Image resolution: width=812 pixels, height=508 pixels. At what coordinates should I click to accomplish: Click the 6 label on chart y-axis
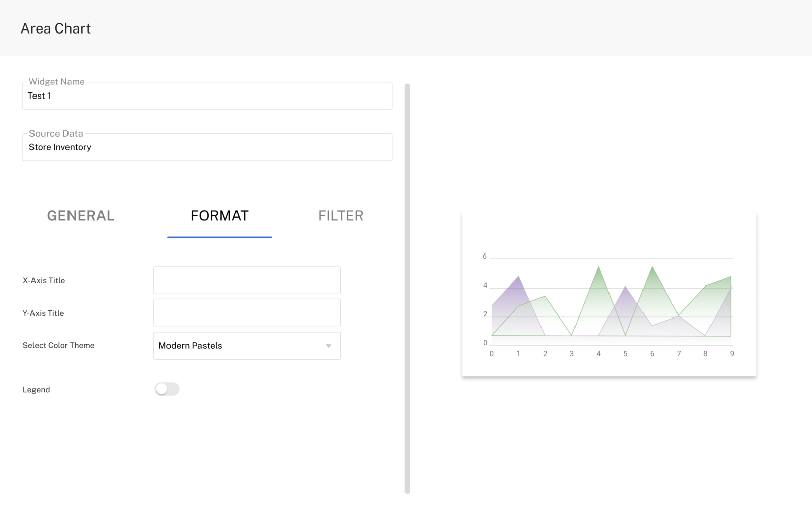coord(485,257)
